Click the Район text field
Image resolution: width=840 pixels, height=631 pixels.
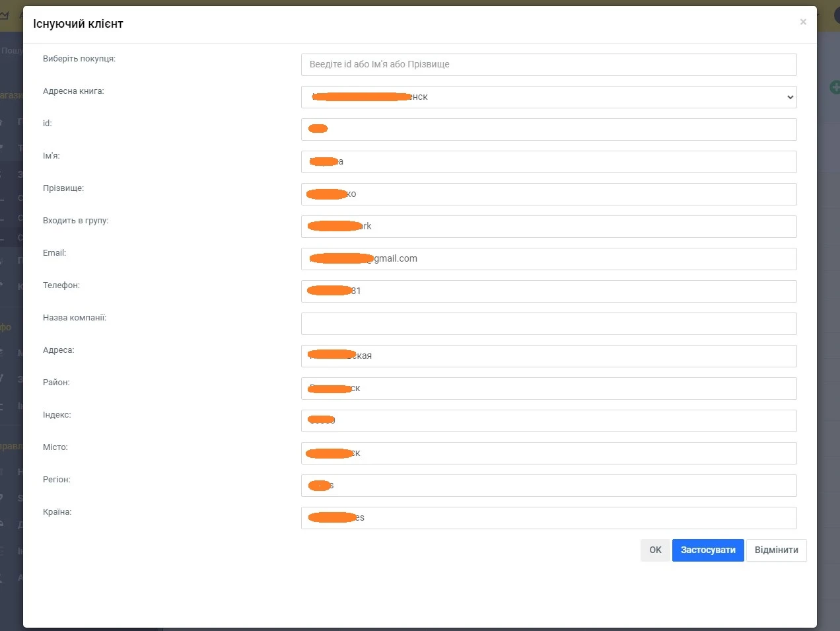pos(548,389)
